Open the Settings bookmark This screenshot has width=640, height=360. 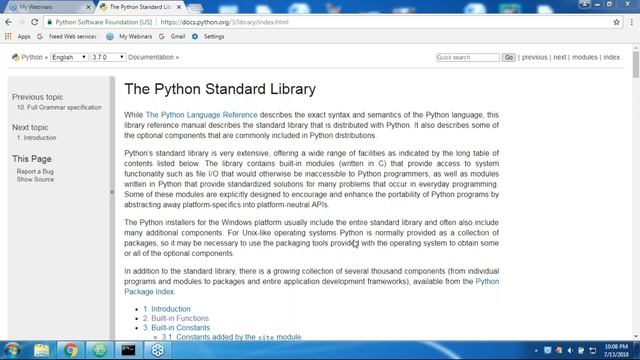tap(208, 36)
